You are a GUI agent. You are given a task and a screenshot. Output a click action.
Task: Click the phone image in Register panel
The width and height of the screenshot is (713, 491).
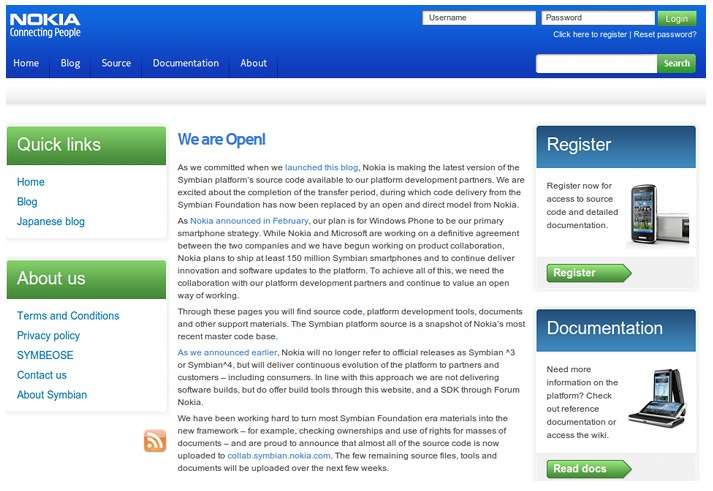tap(659, 215)
